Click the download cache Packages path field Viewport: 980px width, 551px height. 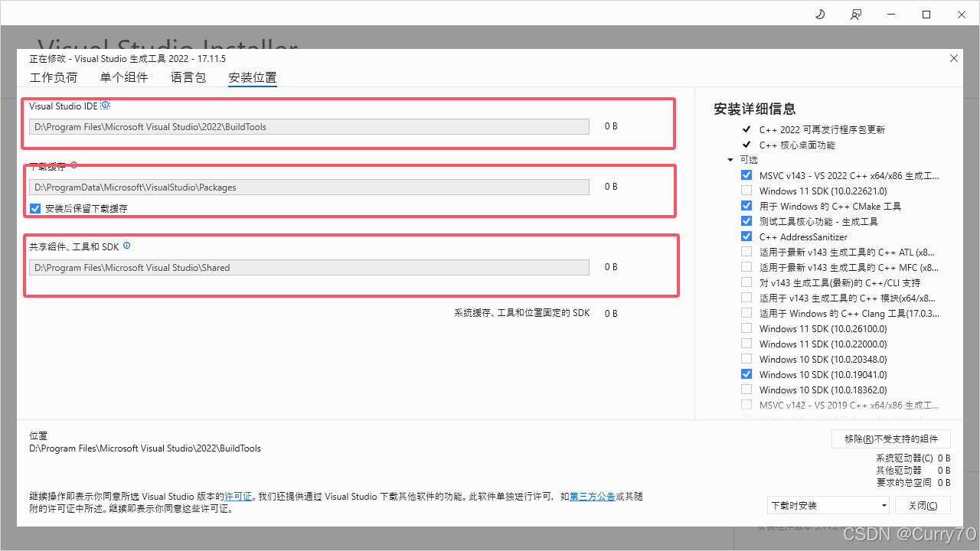309,187
